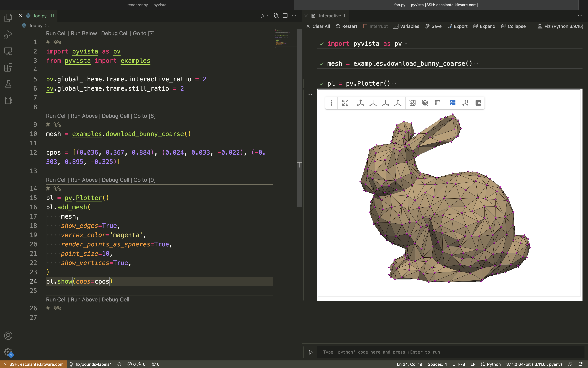Expand the collapsed 'mesh = examples' cell
588x368 pixels.
476,64
